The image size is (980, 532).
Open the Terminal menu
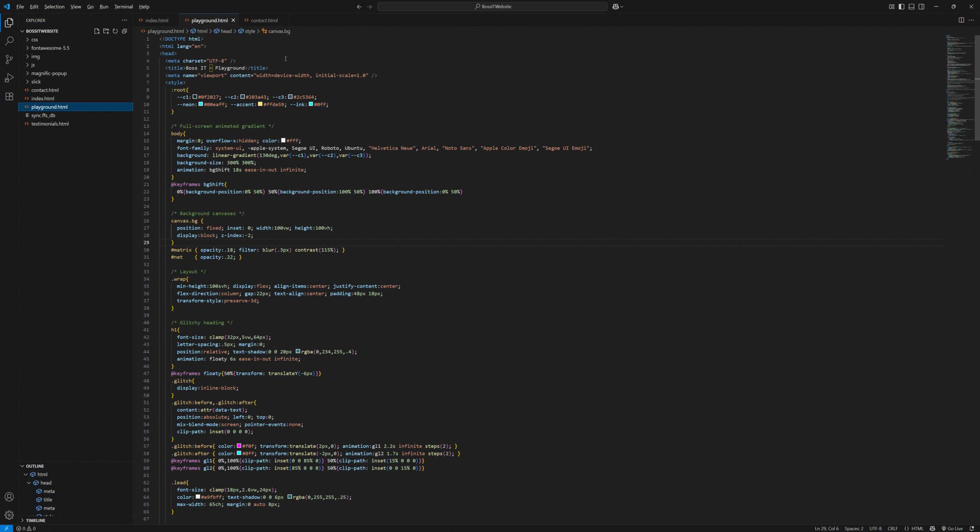123,7
